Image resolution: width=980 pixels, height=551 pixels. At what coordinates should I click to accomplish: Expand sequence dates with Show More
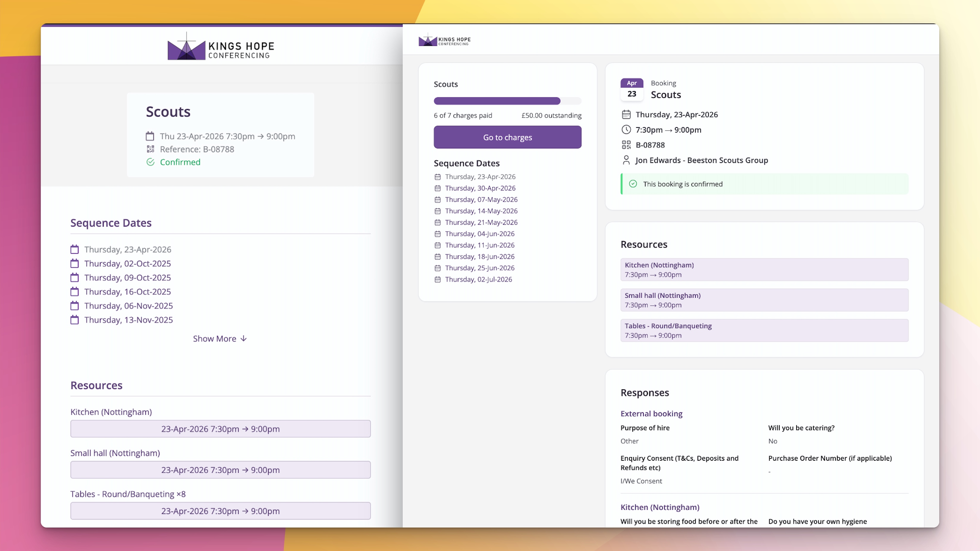(x=220, y=339)
